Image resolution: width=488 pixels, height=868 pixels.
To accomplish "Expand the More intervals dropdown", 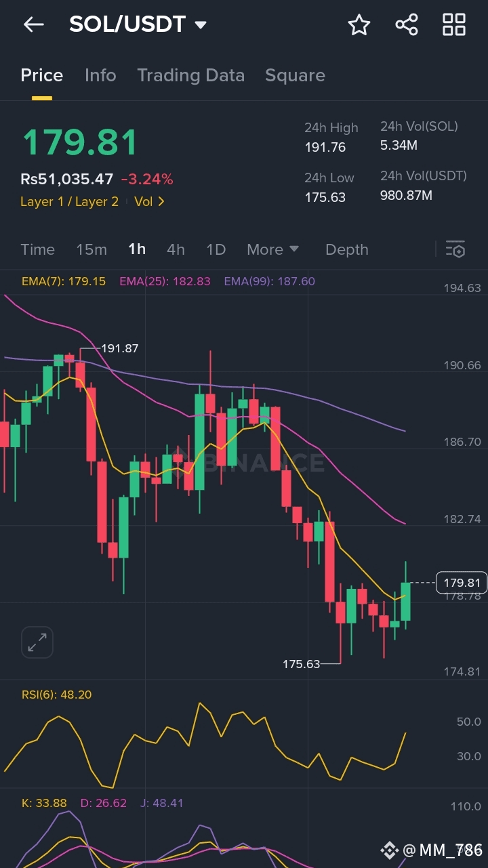I will coord(272,249).
